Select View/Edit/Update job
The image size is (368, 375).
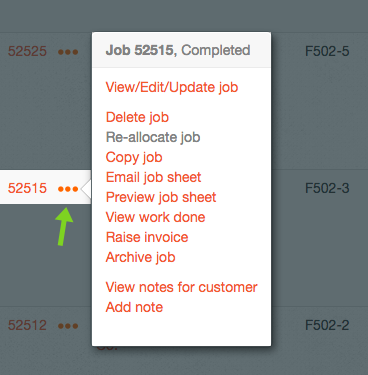[172, 87]
